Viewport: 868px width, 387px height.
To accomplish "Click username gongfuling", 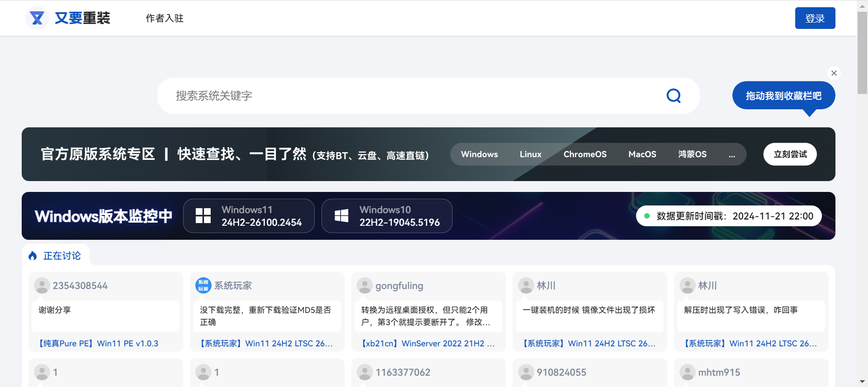I will [399, 286].
